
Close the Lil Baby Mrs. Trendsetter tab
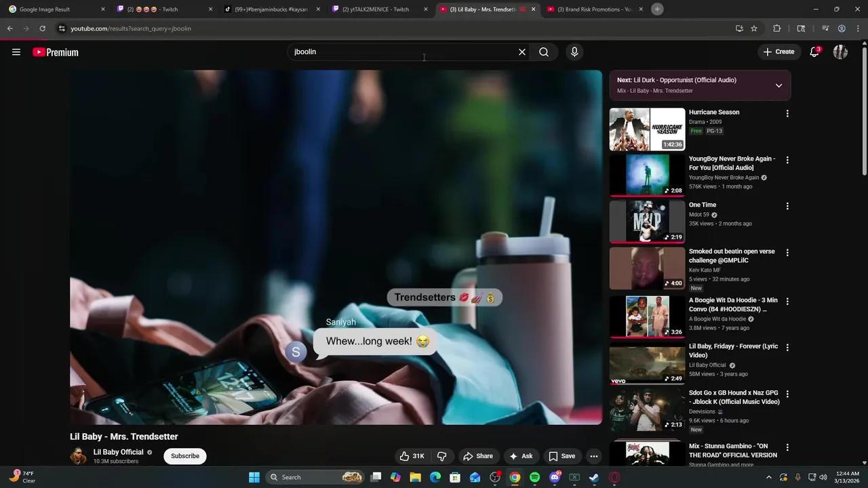pos(533,9)
